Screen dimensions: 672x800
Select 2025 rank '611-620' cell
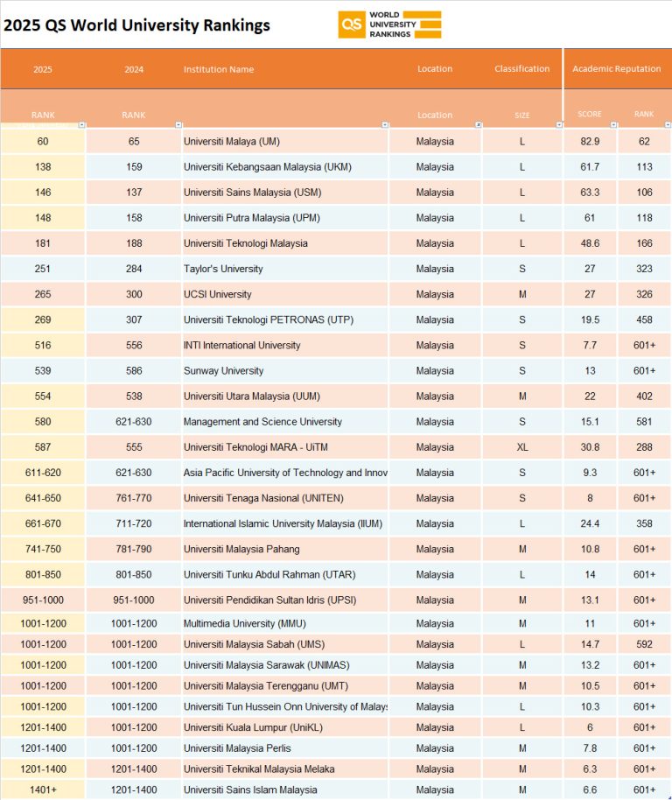coord(43,473)
